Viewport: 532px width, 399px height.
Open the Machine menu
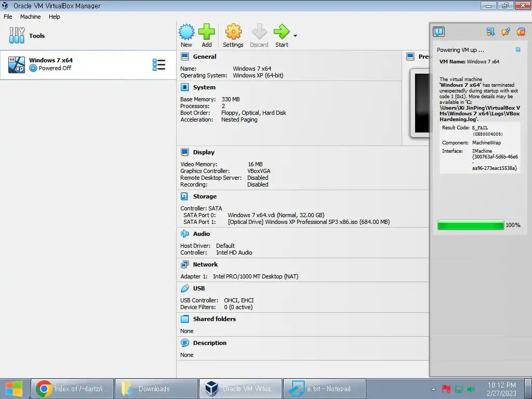(31, 17)
